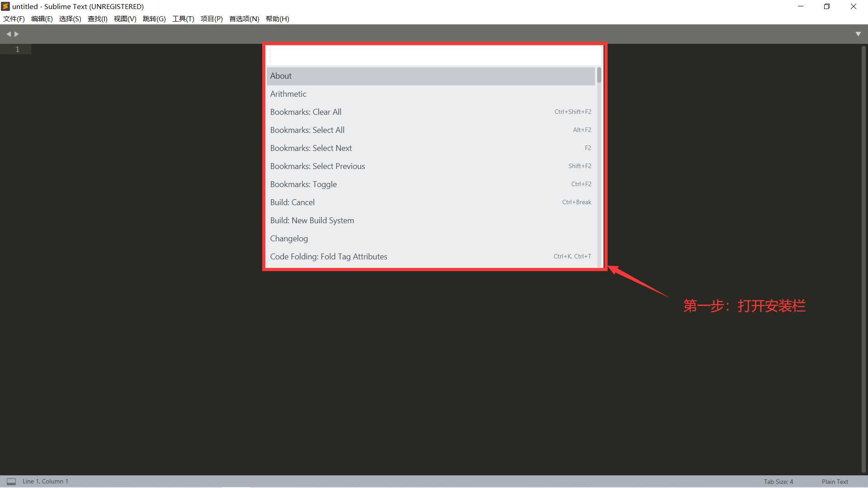Open the 首选项(N) menu
The width and height of the screenshot is (868, 488).
click(x=244, y=19)
